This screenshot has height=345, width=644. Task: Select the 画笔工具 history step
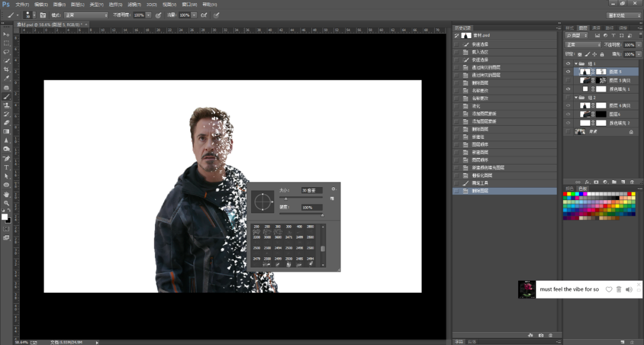(x=504, y=183)
